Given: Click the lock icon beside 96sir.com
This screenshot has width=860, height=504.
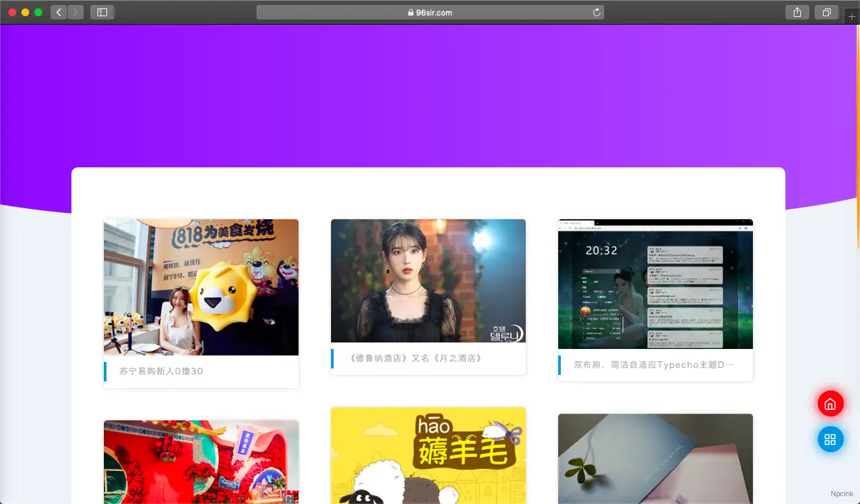Looking at the screenshot, I should (x=410, y=12).
